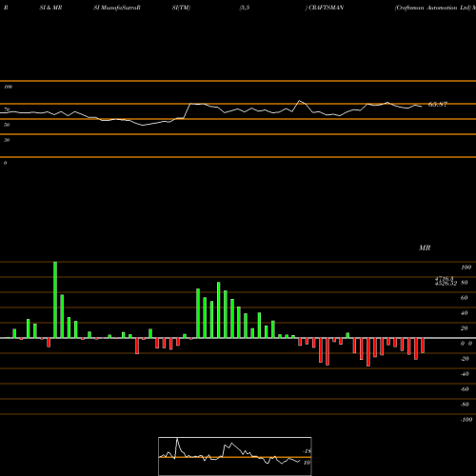Click the '-18' value in mini chart

click(x=307, y=451)
